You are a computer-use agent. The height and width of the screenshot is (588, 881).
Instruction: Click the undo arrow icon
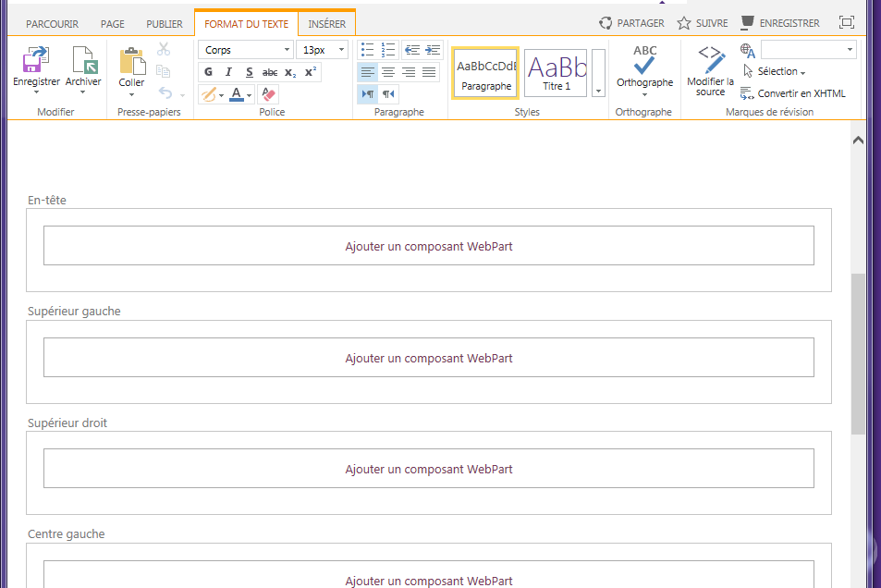pos(165,92)
